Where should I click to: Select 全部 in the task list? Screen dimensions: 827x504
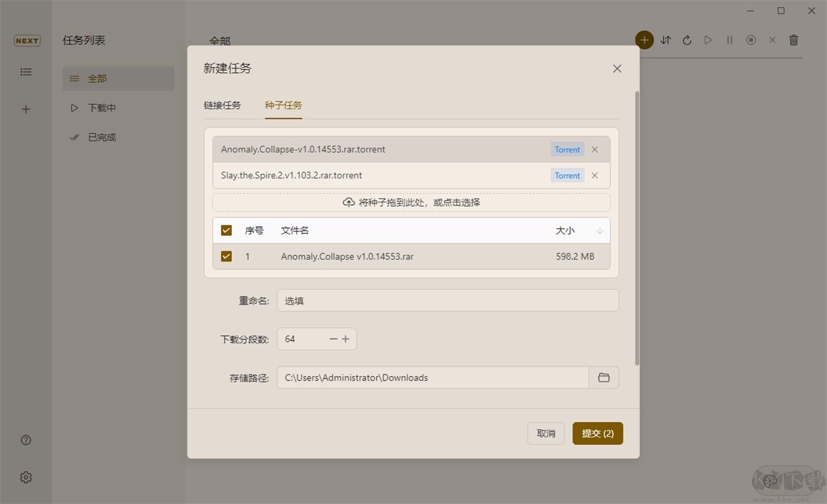coord(119,78)
